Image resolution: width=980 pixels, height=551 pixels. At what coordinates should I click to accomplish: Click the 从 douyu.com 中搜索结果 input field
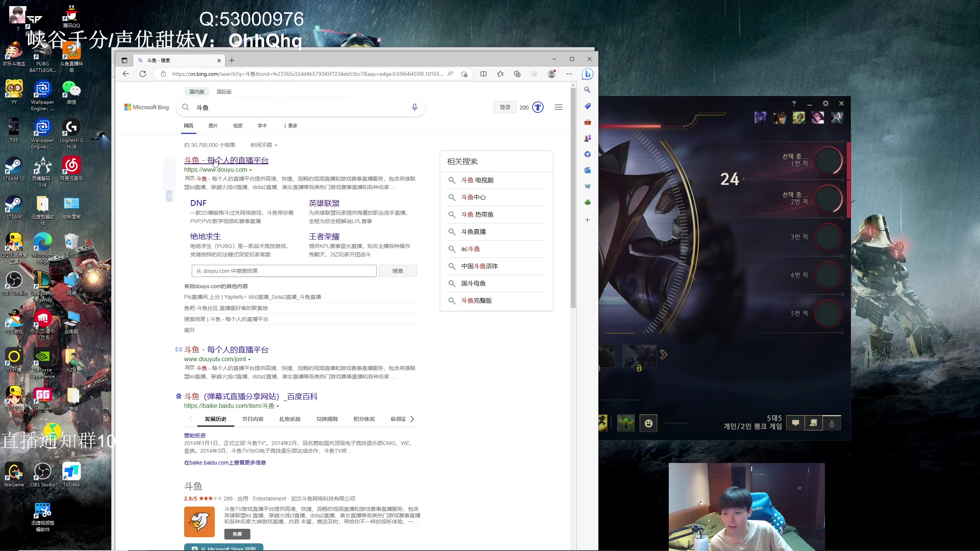coord(284,271)
